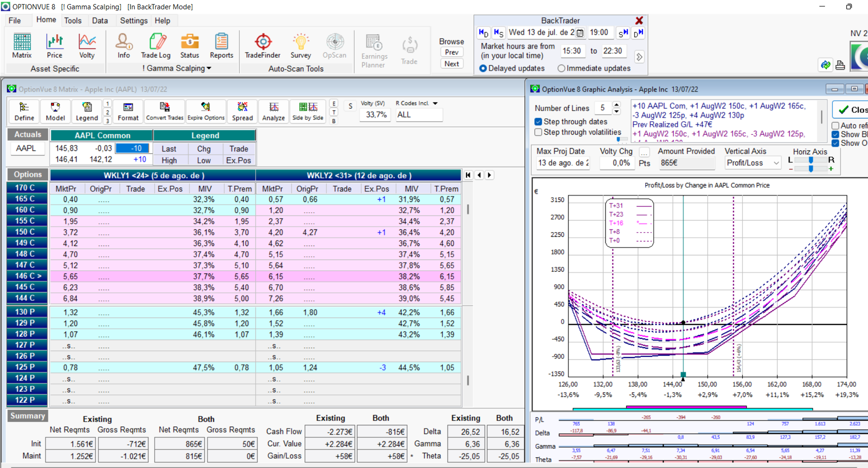Adjust the Horiz Axis L-R slider
The width and height of the screenshot is (868, 468).
[811, 160]
